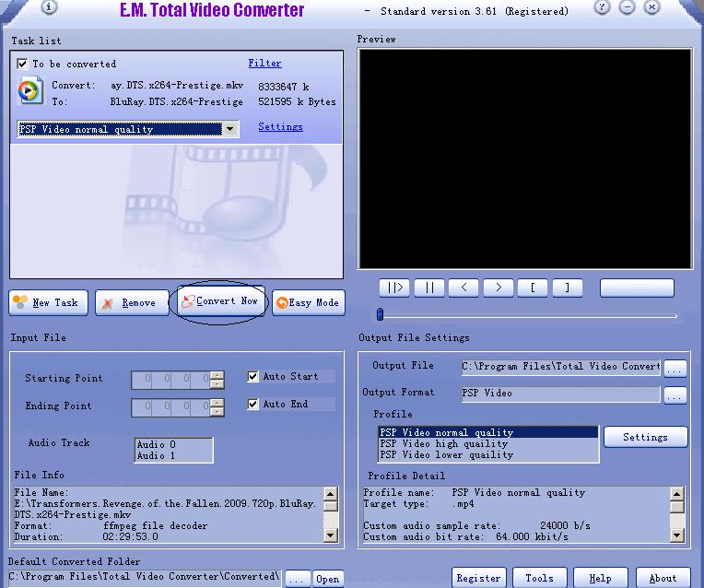The image size is (704, 588).
Task: Click the info icon in title bar
Action: point(49,6)
